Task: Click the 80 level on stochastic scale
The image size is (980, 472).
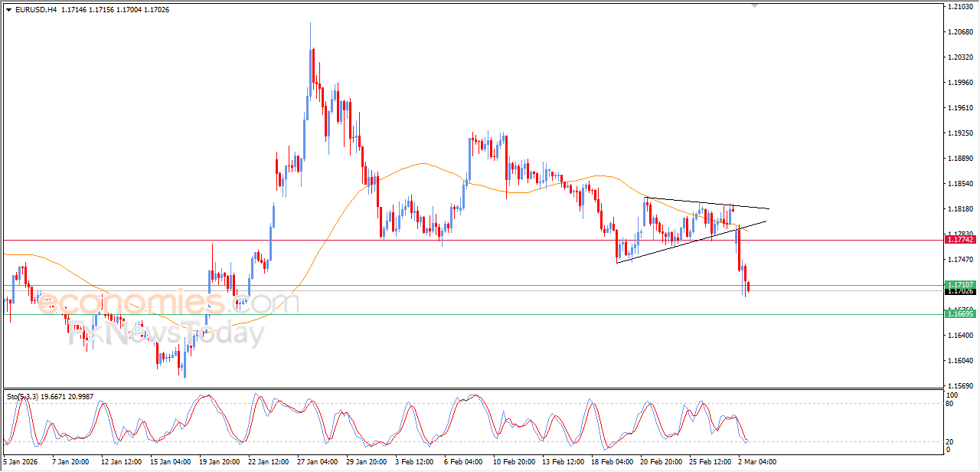Action: click(951, 404)
